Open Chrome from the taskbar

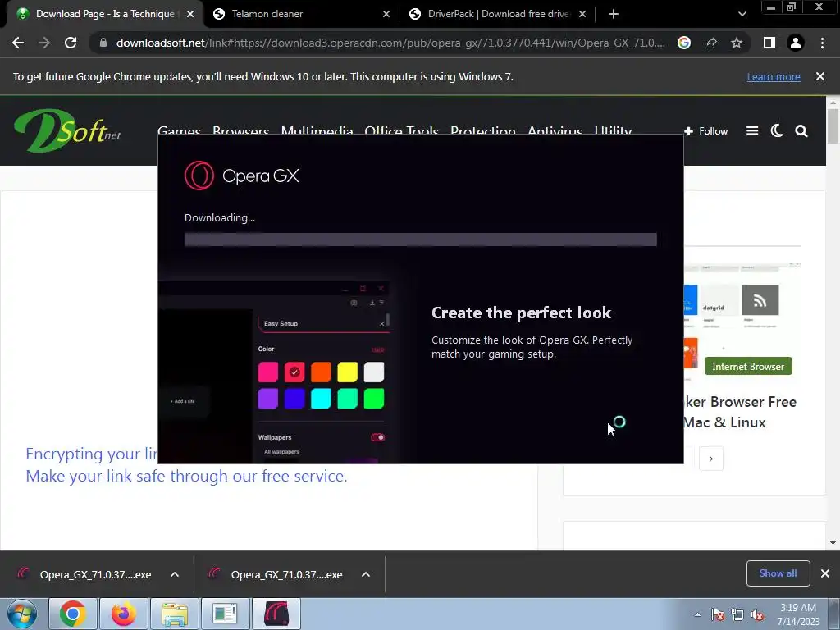[x=73, y=614]
